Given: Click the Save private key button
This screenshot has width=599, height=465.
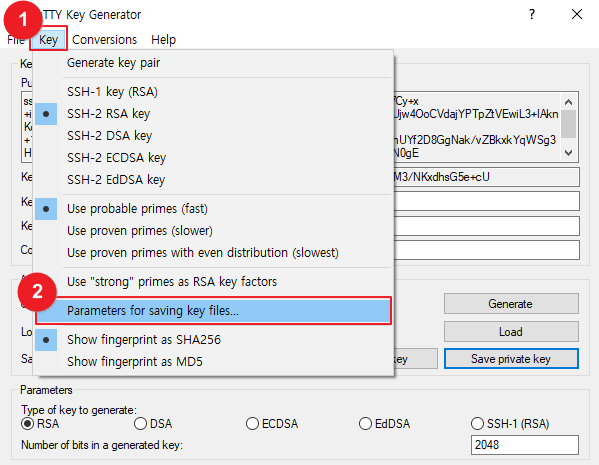Looking at the screenshot, I should (x=511, y=359).
